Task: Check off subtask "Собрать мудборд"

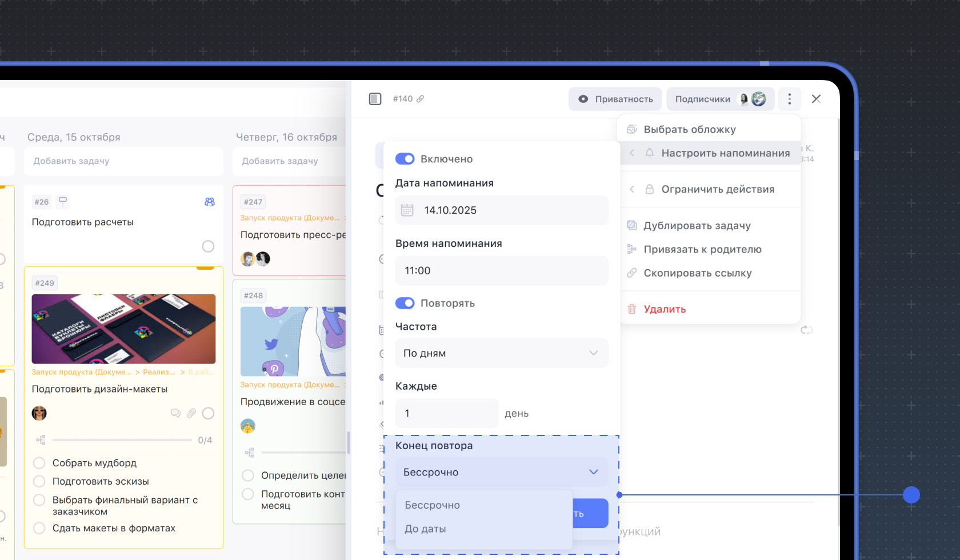Action: click(39, 463)
